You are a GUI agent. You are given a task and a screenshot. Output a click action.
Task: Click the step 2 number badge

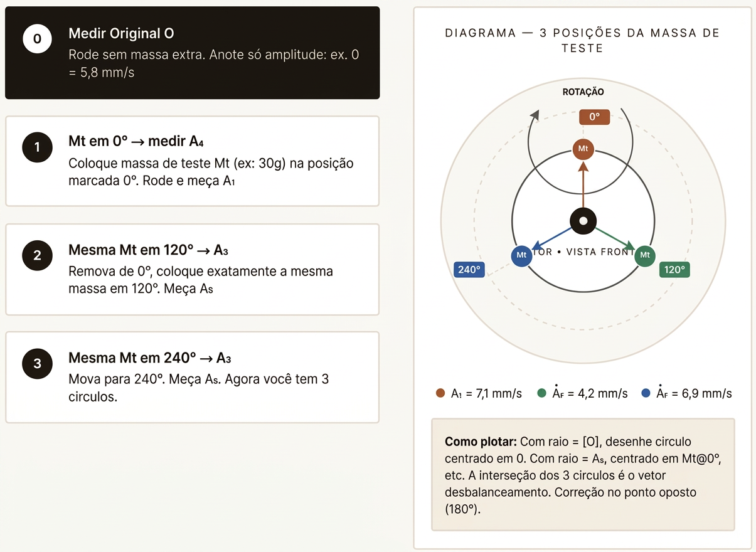coord(37,255)
